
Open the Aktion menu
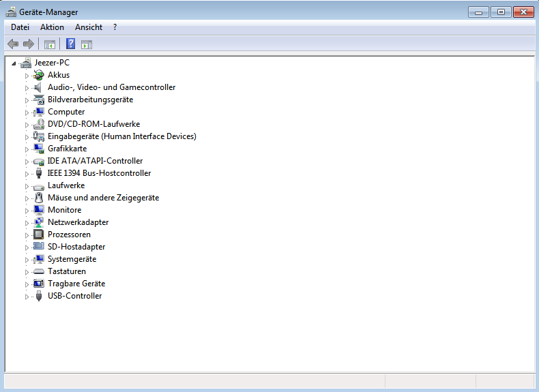[52, 27]
